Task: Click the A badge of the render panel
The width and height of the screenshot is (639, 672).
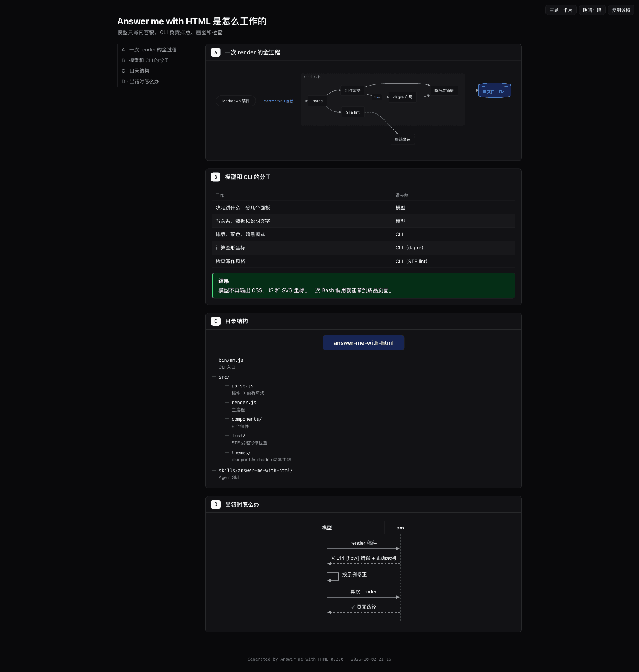Action: coord(216,52)
